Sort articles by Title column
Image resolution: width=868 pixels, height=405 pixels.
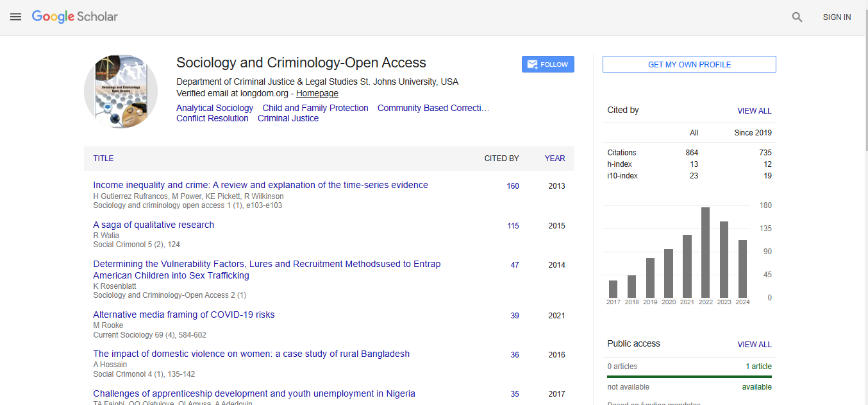(x=103, y=159)
